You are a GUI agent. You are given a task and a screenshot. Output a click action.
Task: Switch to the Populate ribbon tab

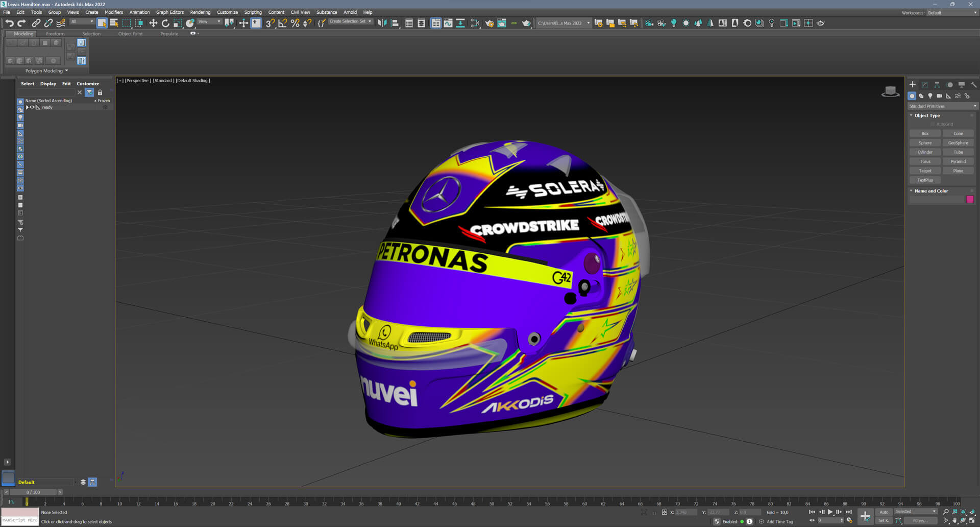pyautogui.click(x=169, y=34)
